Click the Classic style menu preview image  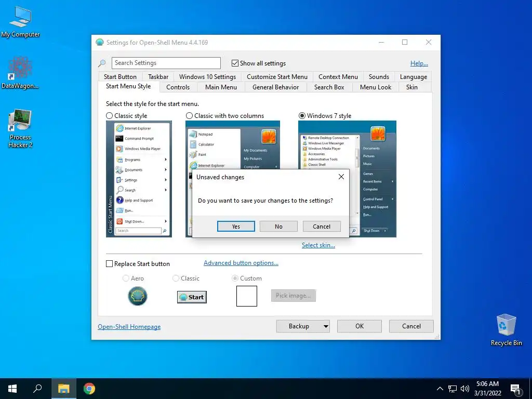coord(139,179)
